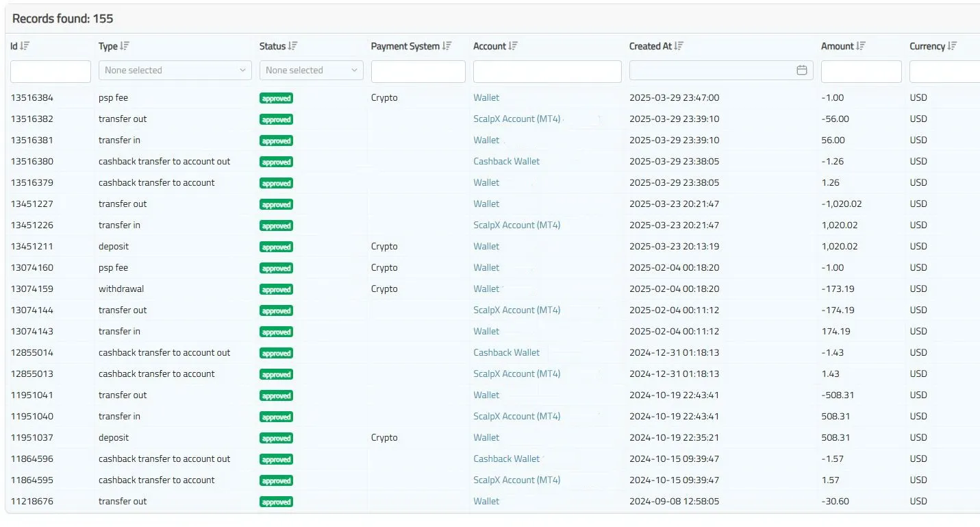
Task: Click the Account column sort icon
Action: click(x=513, y=46)
